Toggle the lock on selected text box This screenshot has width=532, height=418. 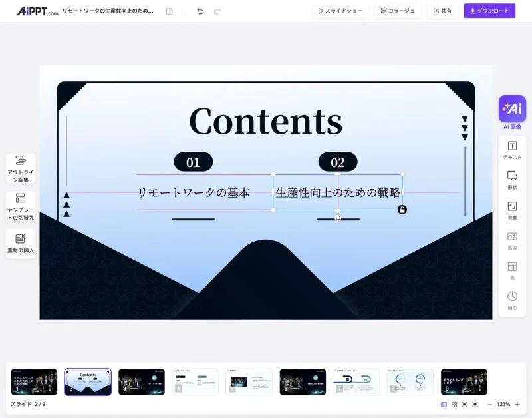[402, 210]
